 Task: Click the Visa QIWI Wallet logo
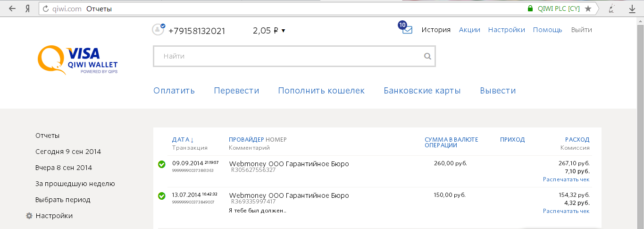[78, 60]
